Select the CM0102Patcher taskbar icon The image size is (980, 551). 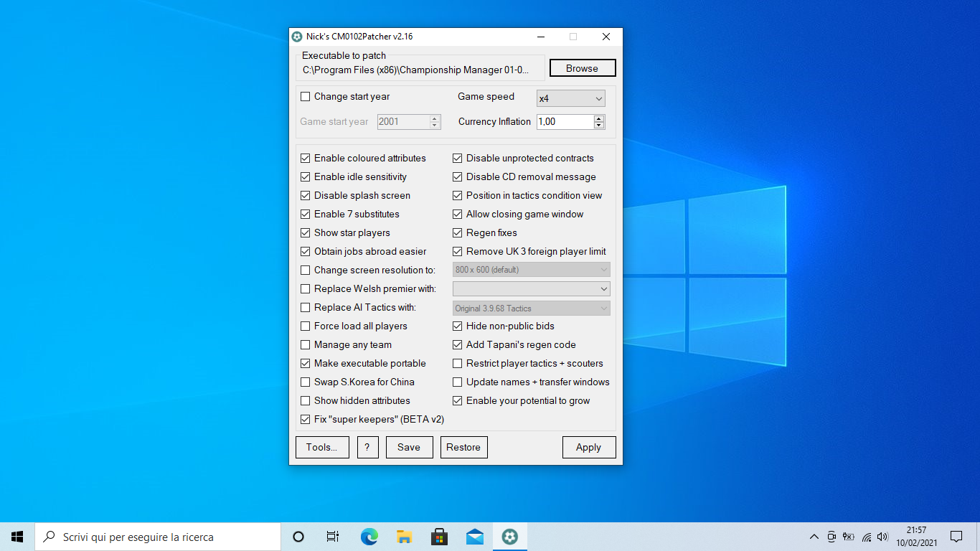(x=509, y=537)
